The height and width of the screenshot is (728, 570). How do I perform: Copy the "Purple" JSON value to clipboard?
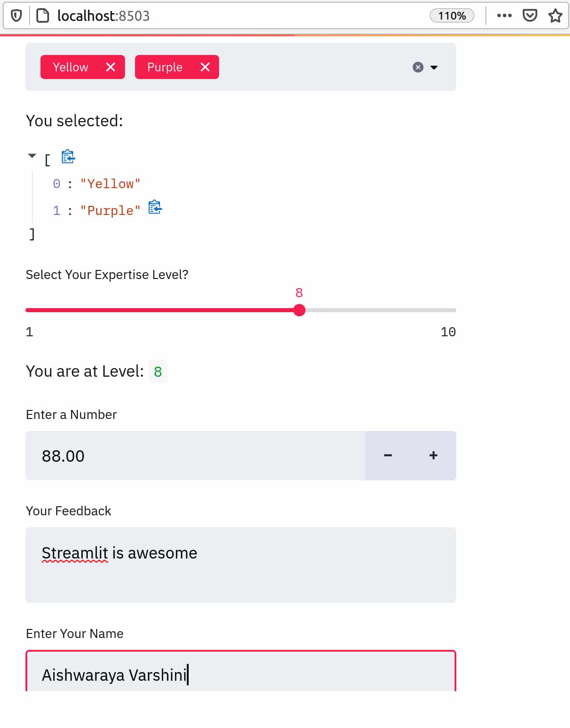[x=155, y=207]
